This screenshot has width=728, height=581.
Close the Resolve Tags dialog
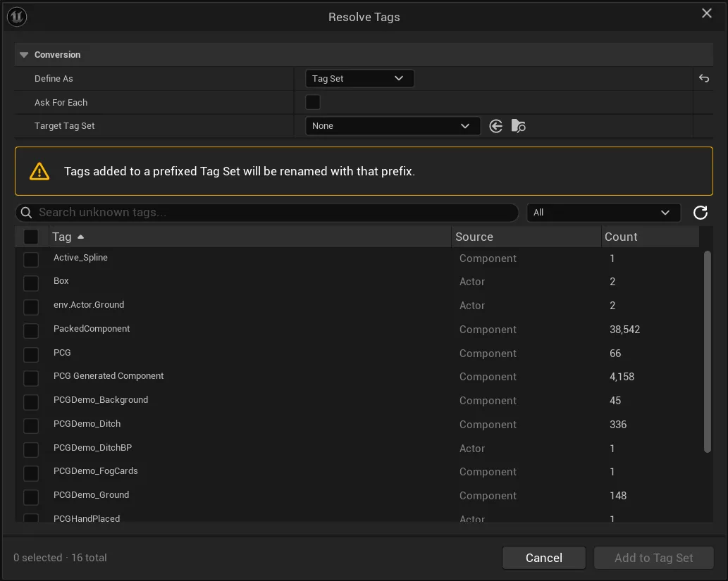click(x=707, y=13)
